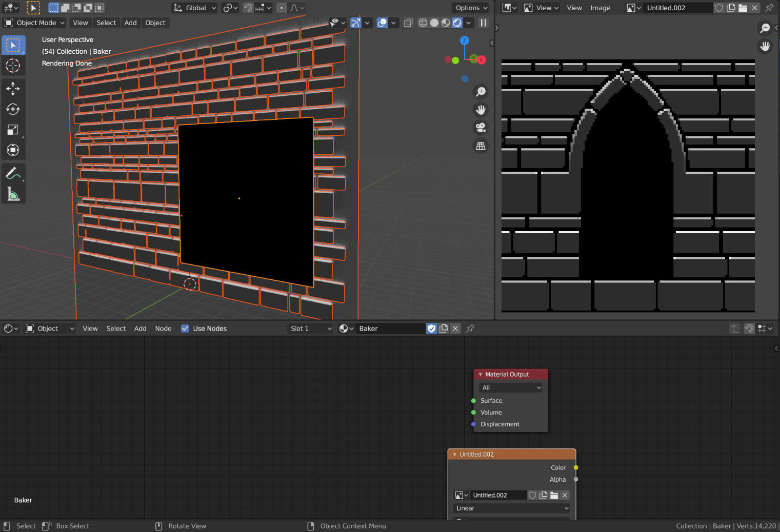780x532 pixels.
Task: Open the Image menu in the image editor
Action: coord(600,8)
